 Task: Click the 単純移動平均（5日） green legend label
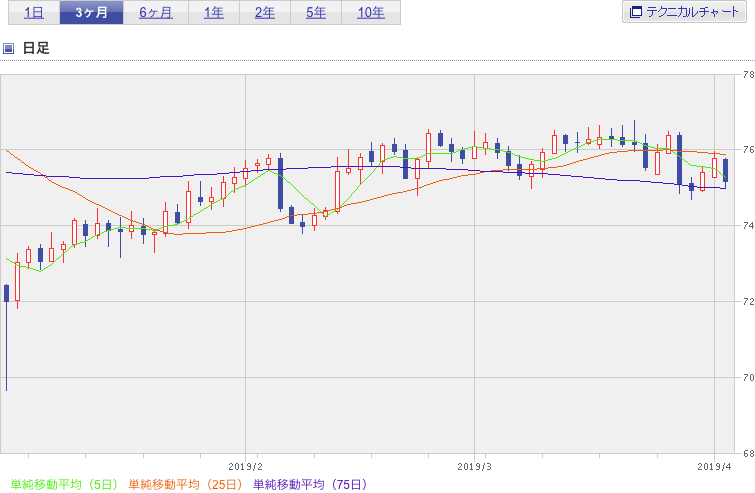64,484
